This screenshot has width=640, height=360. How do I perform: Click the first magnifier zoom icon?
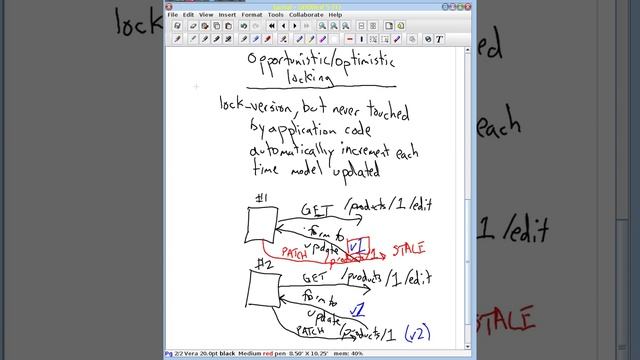coord(322,26)
